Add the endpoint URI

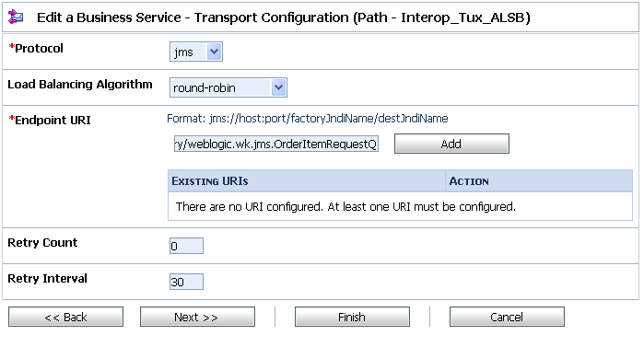click(x=451, y=144)
